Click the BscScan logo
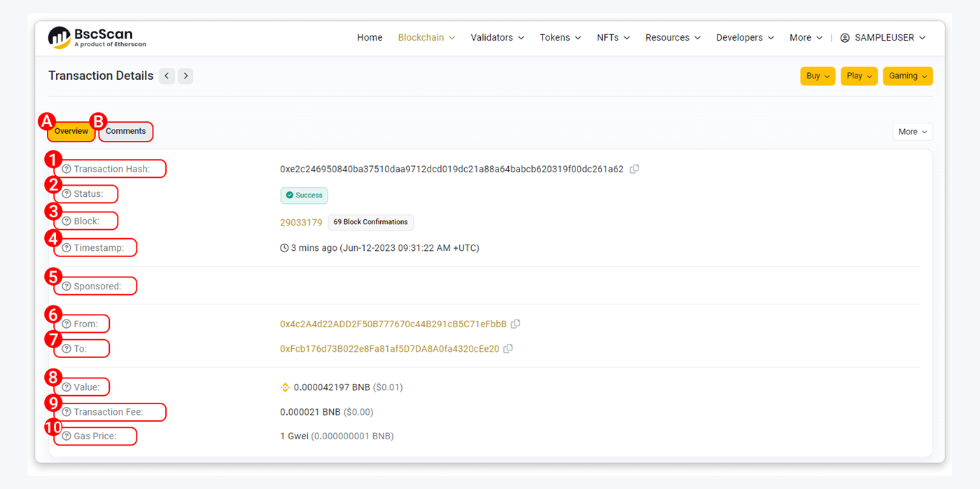980x489 pixels. pos(97,38)
